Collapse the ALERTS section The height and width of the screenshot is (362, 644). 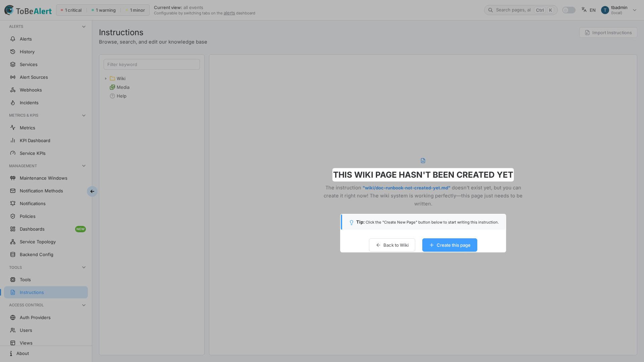pos(84,26)
